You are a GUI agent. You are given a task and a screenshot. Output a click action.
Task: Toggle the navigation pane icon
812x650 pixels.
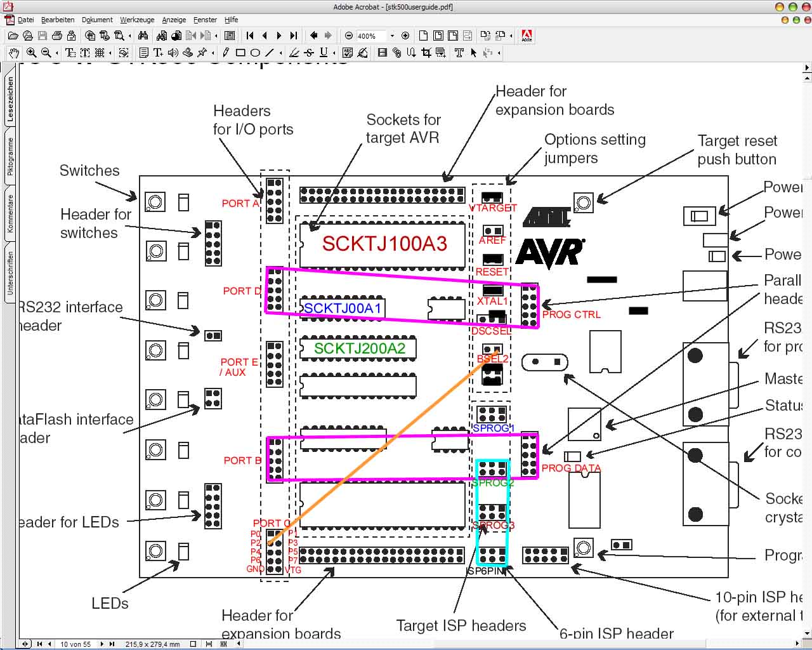tap(230, 36)
